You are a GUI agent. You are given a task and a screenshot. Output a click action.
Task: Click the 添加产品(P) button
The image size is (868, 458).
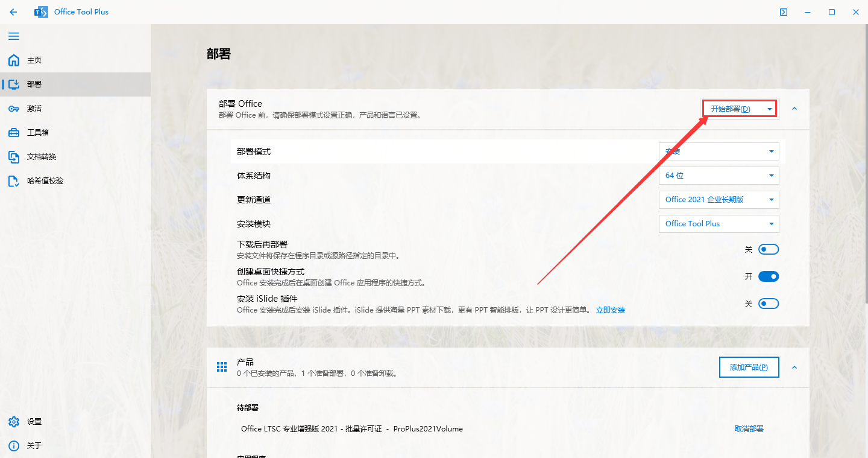click(x=749, y=366)
